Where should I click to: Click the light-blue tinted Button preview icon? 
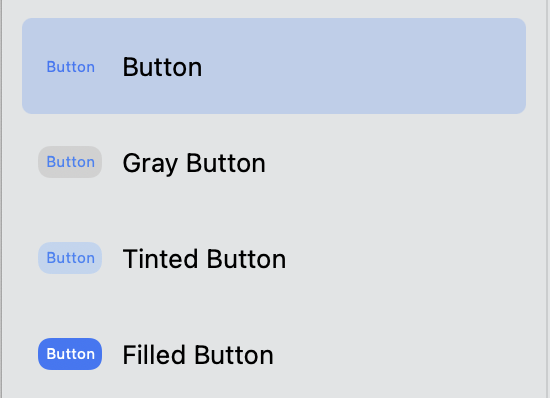(70, 258)
